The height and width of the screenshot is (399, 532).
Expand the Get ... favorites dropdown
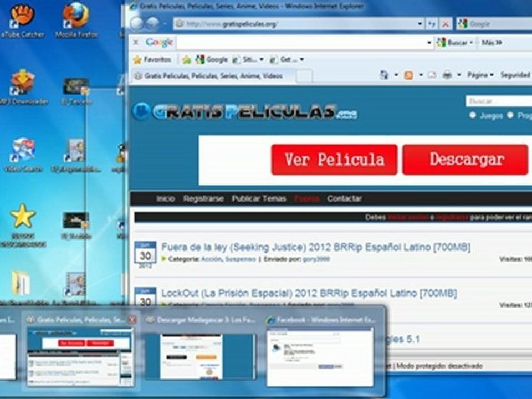click(301, 60)
